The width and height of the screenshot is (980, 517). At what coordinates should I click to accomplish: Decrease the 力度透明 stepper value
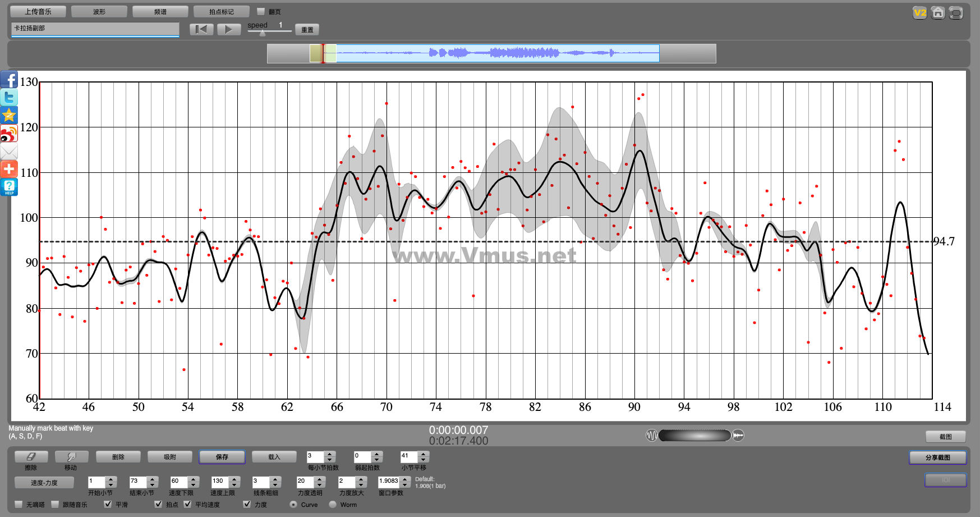click(x=320, y=485)
